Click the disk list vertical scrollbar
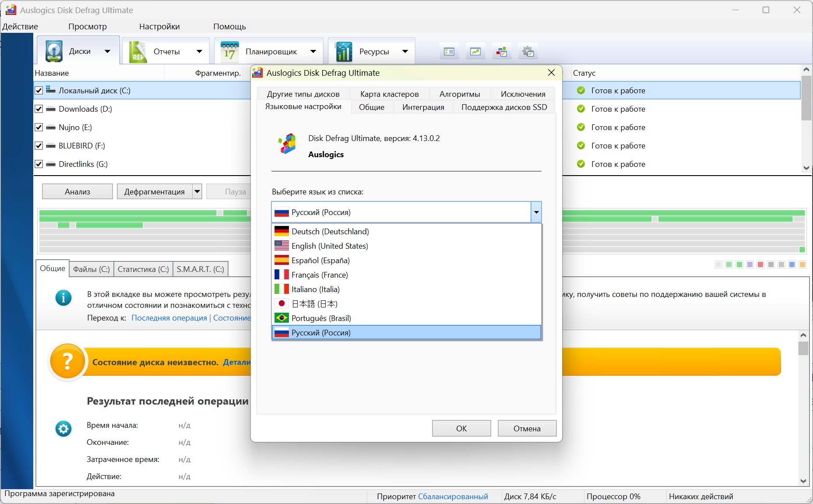 pos(806,119)
